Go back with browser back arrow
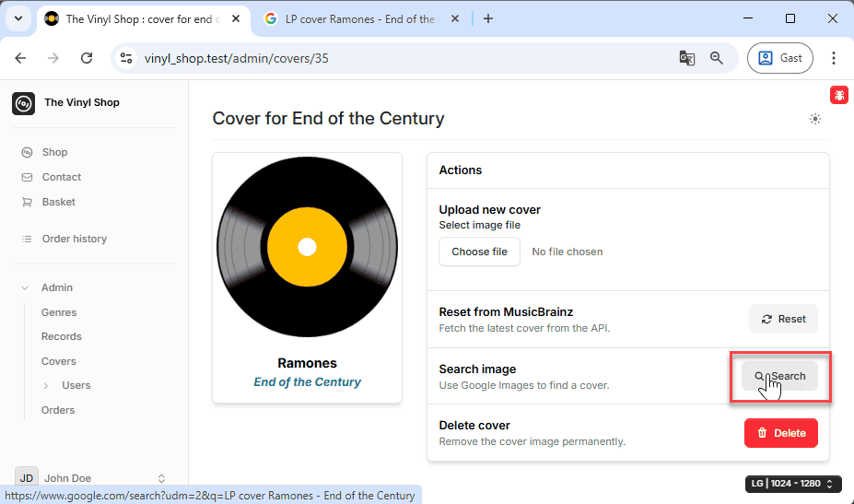Image resolution: width=854 pixels, height=504 pixels. click(x=20, y=58)
